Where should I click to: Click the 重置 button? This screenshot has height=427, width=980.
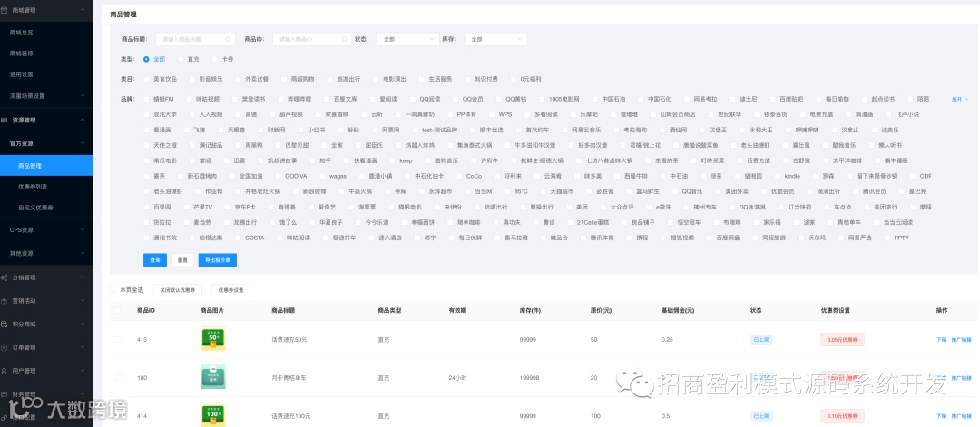182,260
